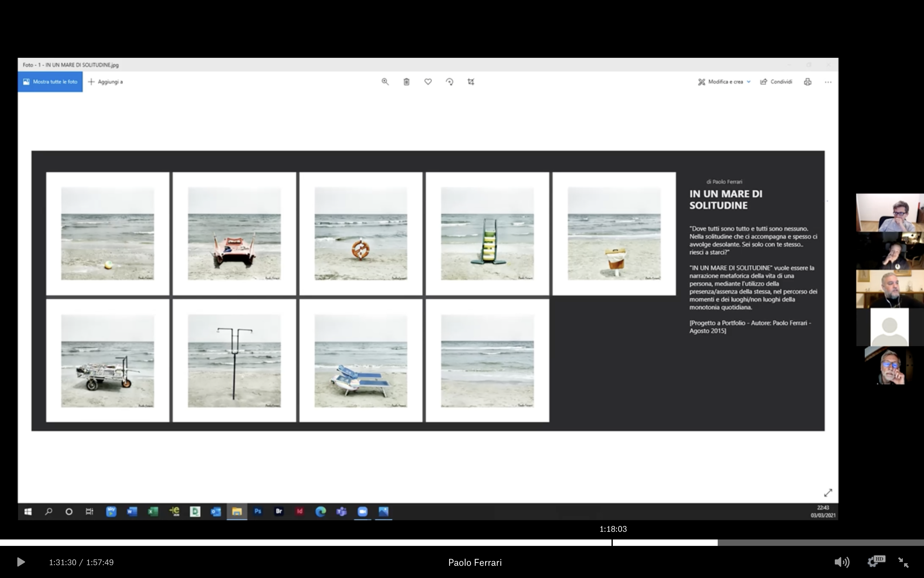The width and height of the screenshot is (924, 578).
Task: Click the delete trash icon
Action: click(406, 82)
